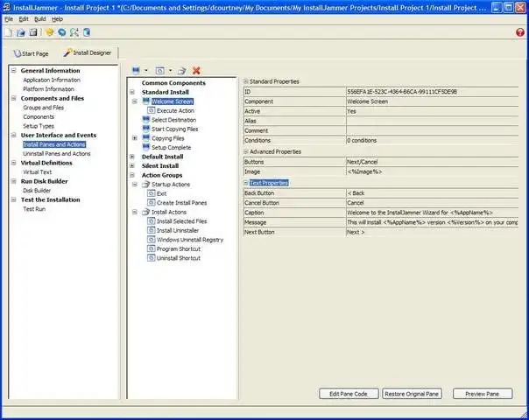Click the blue book toolbar icon

point(87,32)
